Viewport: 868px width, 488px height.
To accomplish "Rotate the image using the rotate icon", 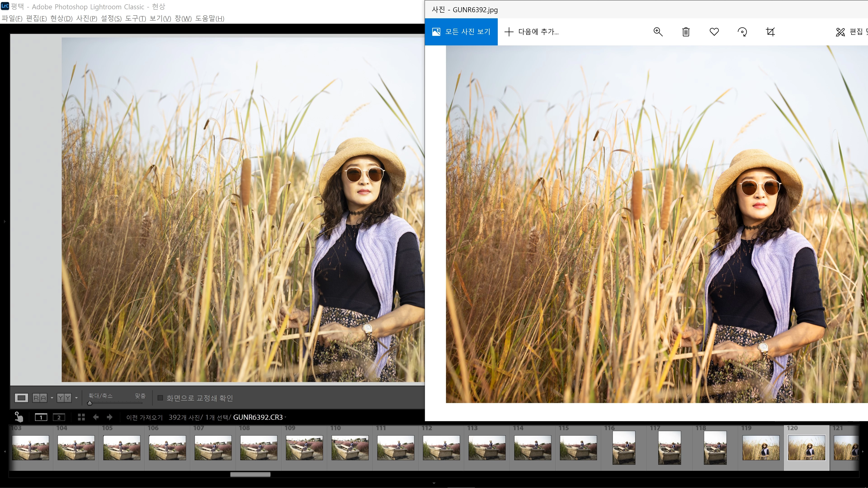I will (742, 32).
